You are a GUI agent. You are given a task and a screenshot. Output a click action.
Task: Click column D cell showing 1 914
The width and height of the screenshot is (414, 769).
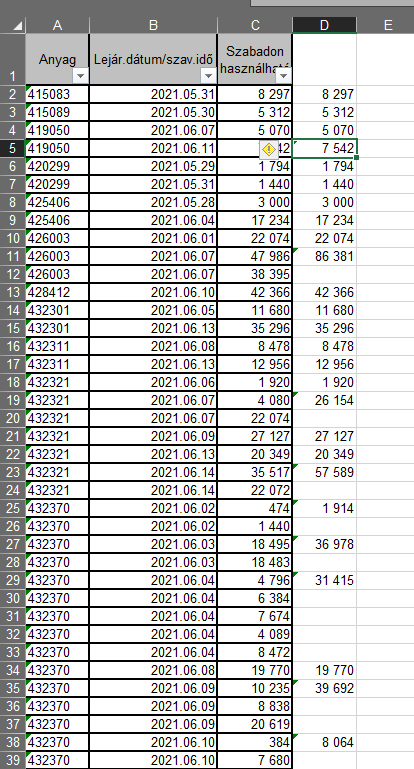tap(325, 508)
